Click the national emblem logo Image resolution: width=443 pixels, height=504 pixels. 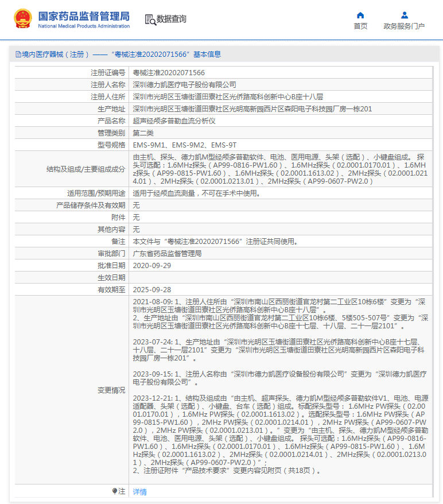(x=23, y=18)
